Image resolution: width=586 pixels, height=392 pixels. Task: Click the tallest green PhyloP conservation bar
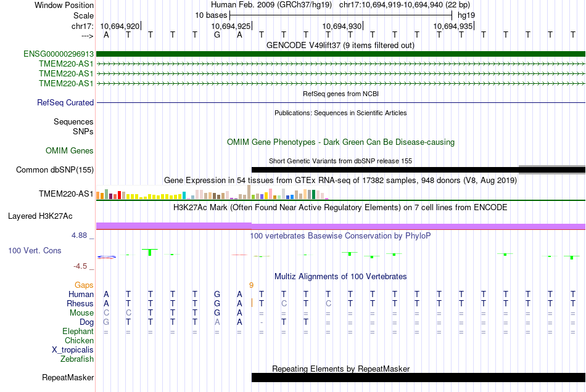(150, 252)
